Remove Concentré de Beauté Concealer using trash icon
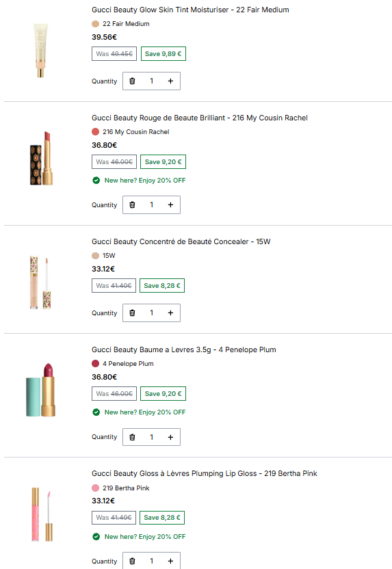Viewport: 392px width, 569px height. [x=133, y=313]
